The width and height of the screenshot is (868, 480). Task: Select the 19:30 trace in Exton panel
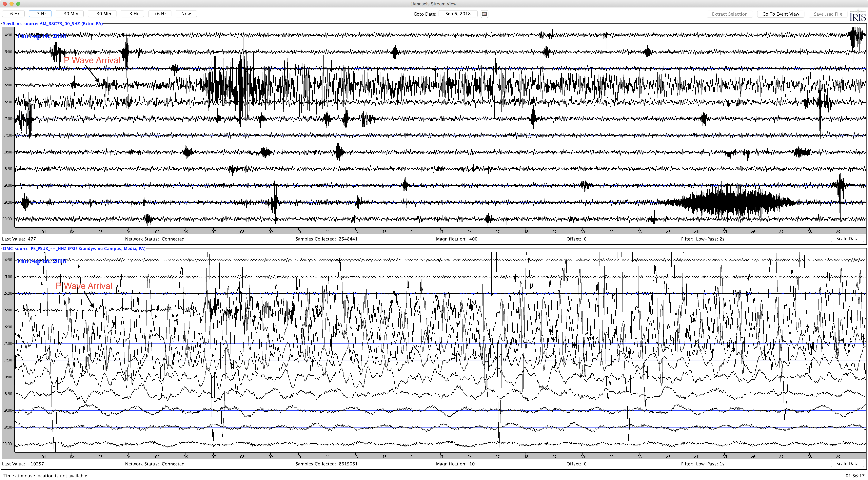coord(440,202)
